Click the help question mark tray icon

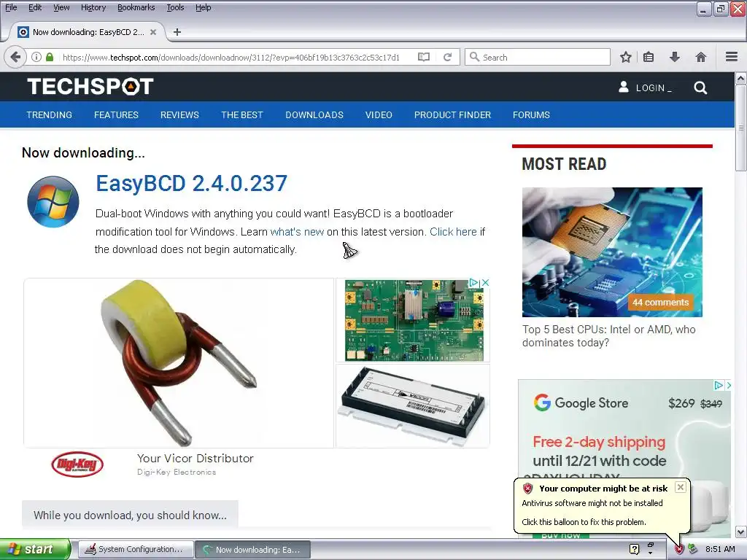[634, 549]
